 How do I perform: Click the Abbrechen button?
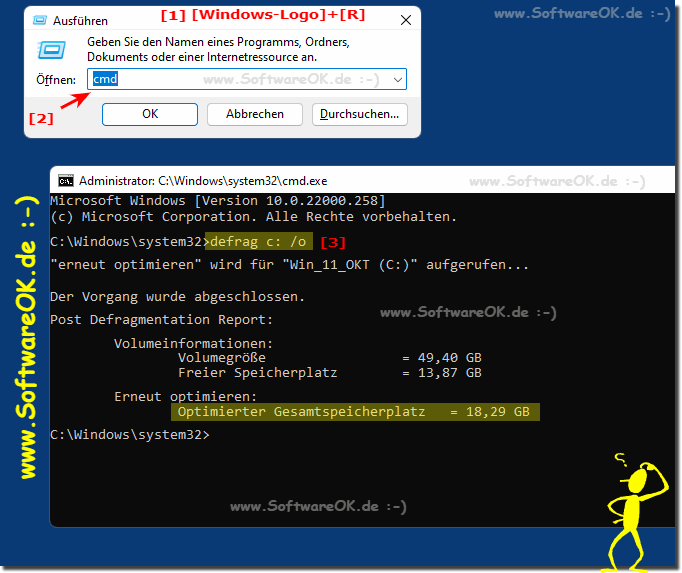coord(254,114)
